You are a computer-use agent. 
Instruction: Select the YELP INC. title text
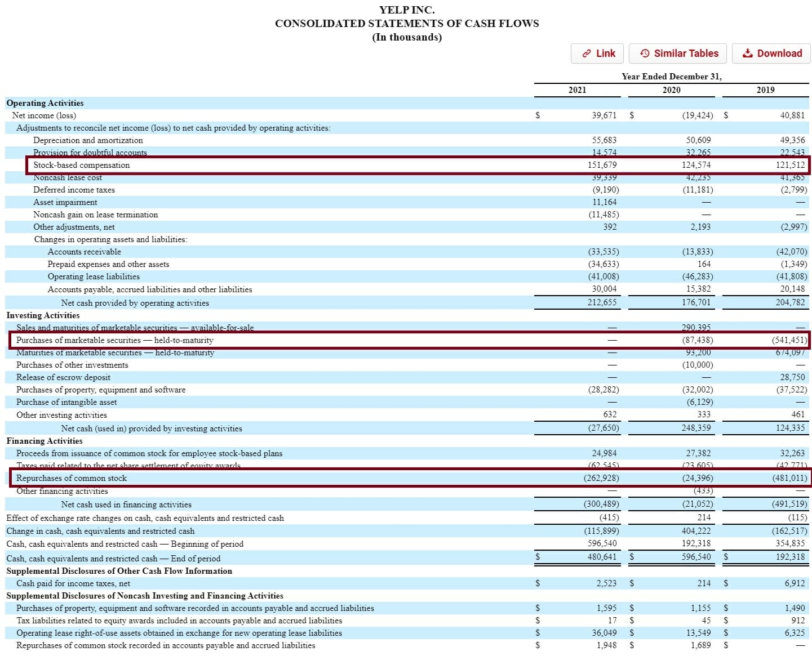click(407, 10)
